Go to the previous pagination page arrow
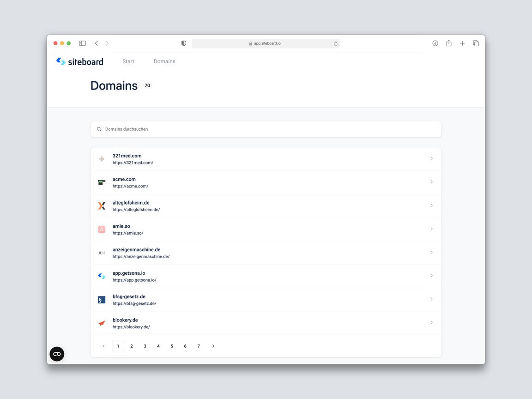532x399 pixels. click(x=103, y=346)
